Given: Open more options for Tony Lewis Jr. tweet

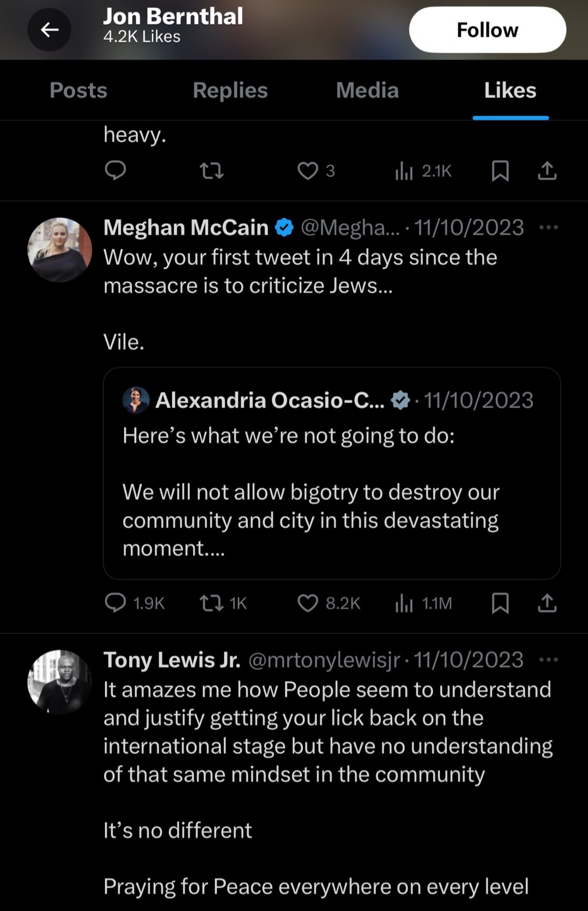Looking at the screenshot, I should [x=549, y=660].
